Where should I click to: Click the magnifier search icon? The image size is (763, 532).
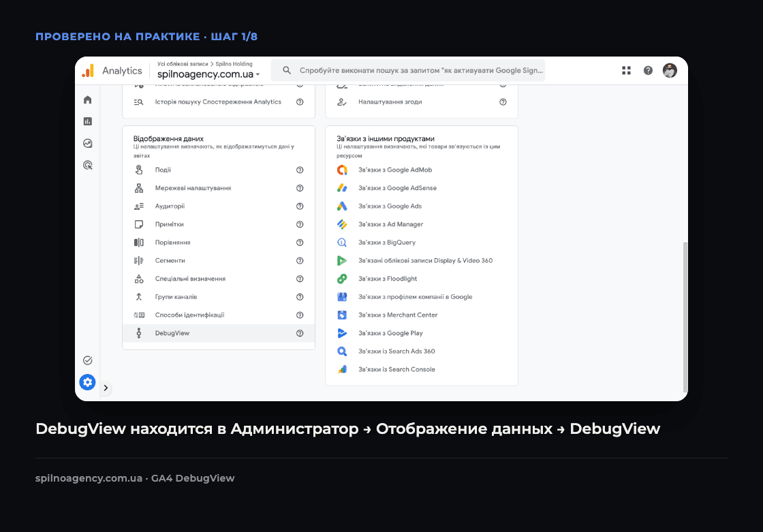pyautogui.click(x=287, y=71)
